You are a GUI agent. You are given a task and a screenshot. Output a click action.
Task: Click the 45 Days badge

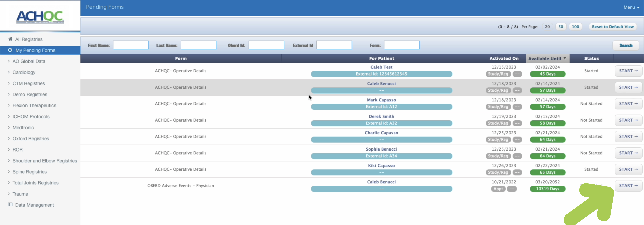[548, 74]
